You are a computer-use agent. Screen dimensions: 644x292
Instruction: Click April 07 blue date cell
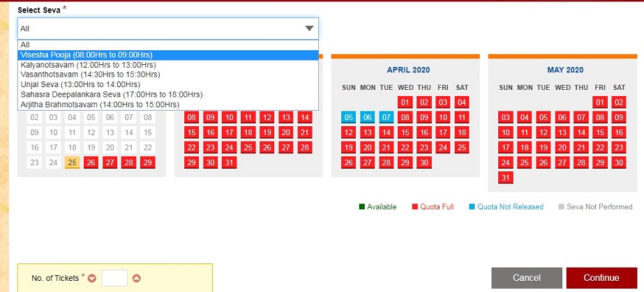(x=387, y=118)
